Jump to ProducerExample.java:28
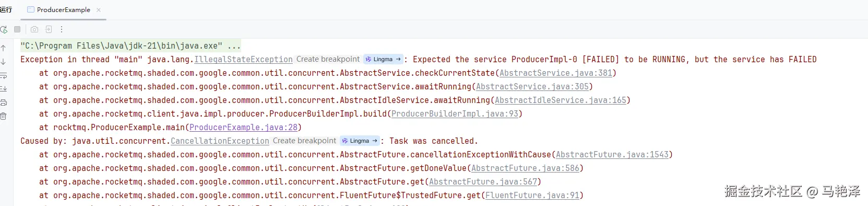868x206 pixels. click(x=243, y=128)
